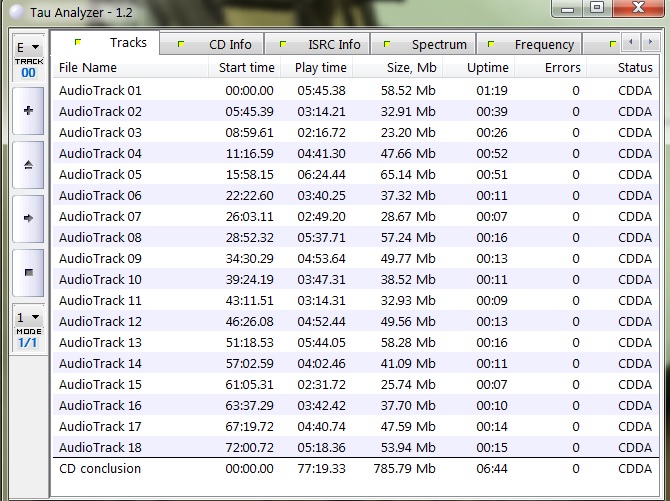Image resolution: width=670 pixels, height=501 pixels.
Task: Click the Tau Analyzer title bar icon
Action: (13, 10)
